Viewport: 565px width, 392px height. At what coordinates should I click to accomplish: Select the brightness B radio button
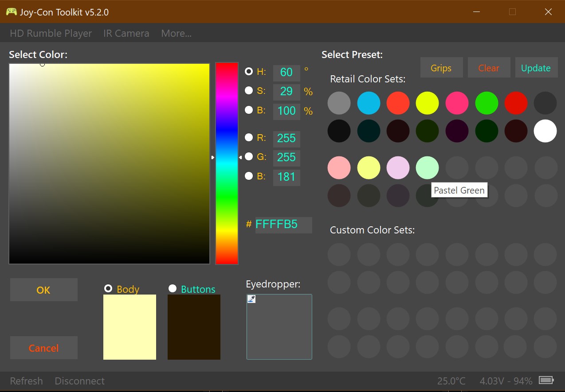tap(249, 110)
